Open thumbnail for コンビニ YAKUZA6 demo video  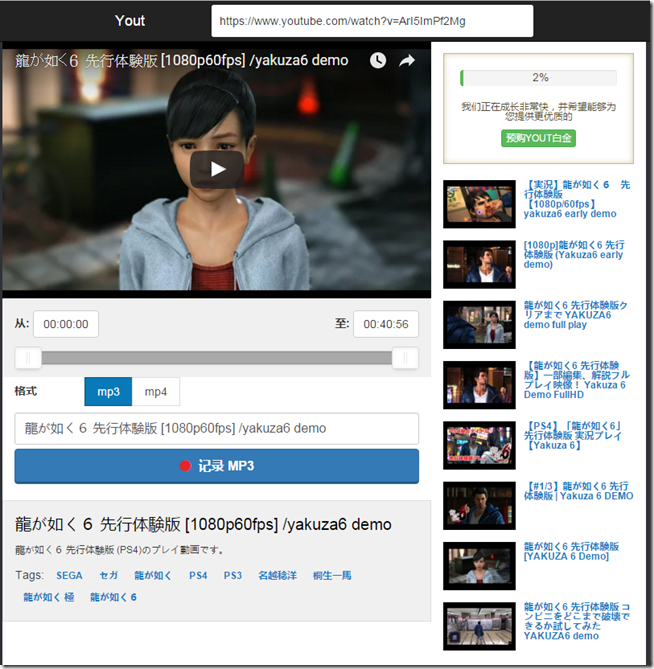click(479, 626)
